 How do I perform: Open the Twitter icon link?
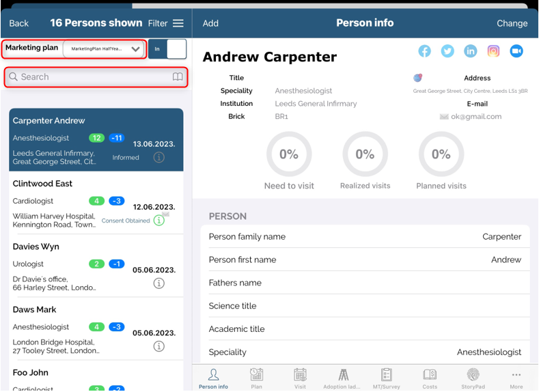click(447, 51)
